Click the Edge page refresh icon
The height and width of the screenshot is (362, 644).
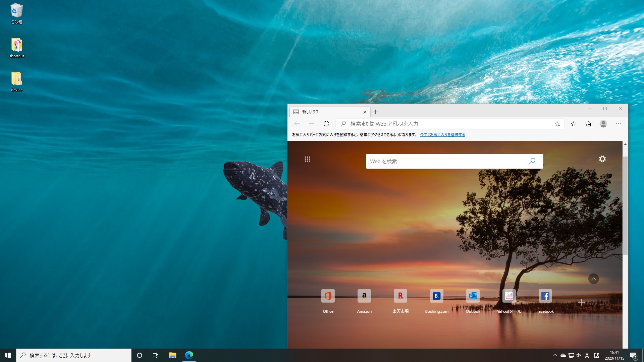326,124
